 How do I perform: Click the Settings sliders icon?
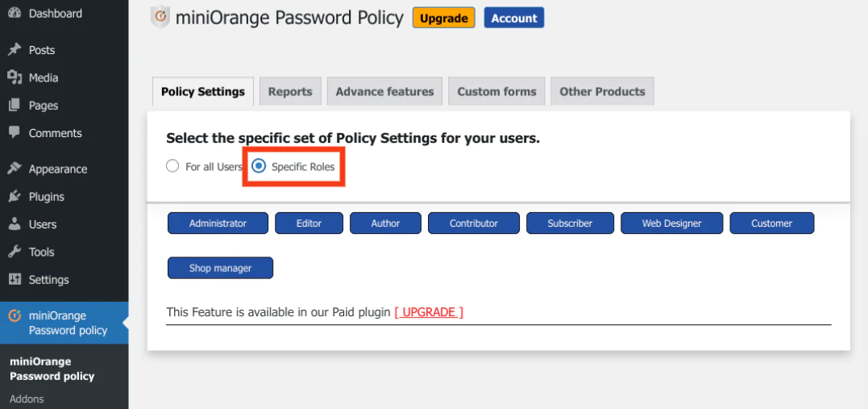pos(15,279)
